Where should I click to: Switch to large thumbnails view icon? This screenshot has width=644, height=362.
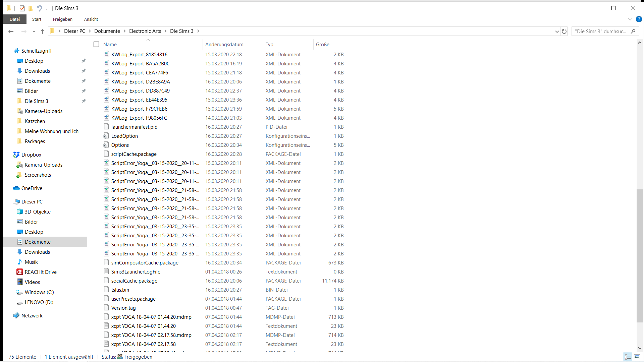[x=637, y=357]
